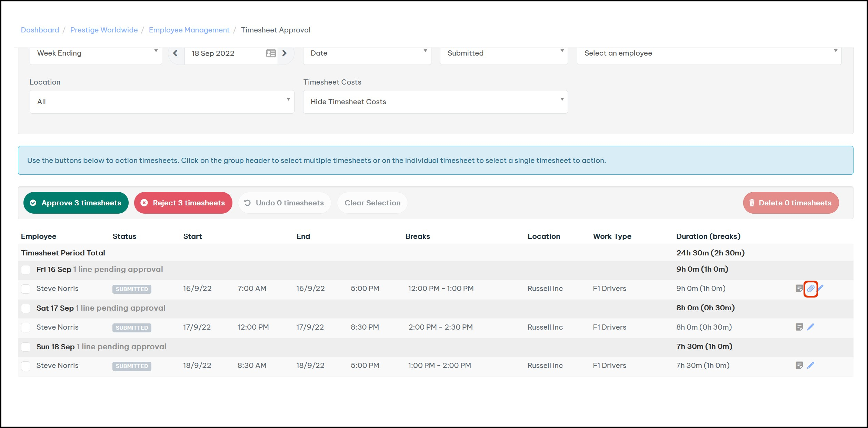This screenshot has height=428, width=868.
Task: Select the Steve Norris 17/9/22 timesheet checkbox
Action: (26, 327)
